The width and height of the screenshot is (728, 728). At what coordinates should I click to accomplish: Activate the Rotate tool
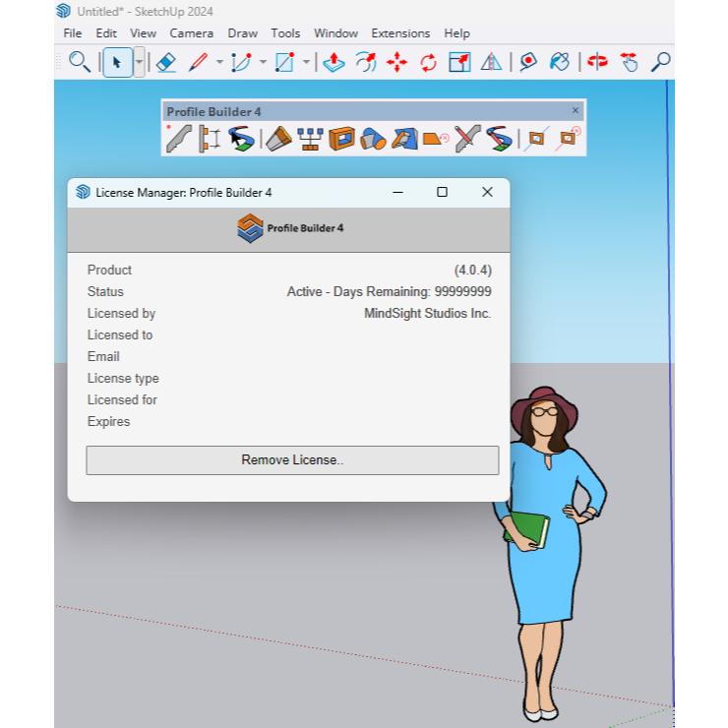(x=429, y=62)
